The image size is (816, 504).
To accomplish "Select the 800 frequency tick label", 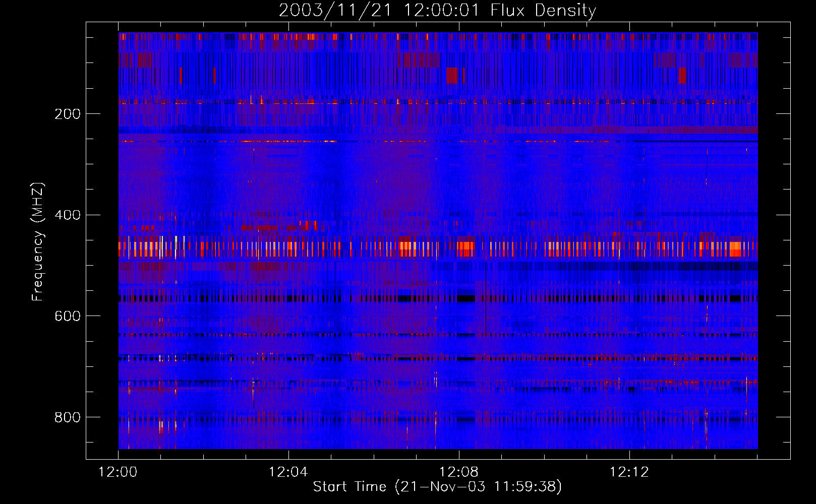I will 68,417.
